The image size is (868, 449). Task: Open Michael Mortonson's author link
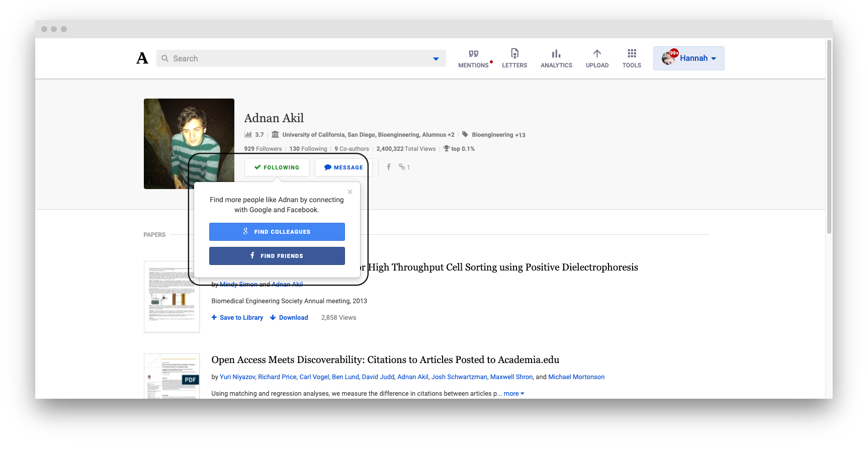576,377
